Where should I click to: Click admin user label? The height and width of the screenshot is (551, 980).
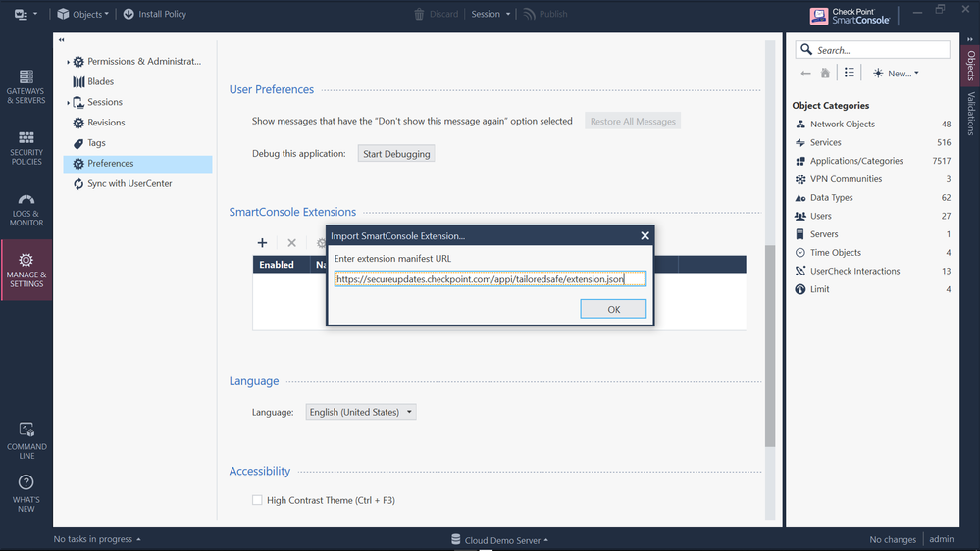coord(941,539)
